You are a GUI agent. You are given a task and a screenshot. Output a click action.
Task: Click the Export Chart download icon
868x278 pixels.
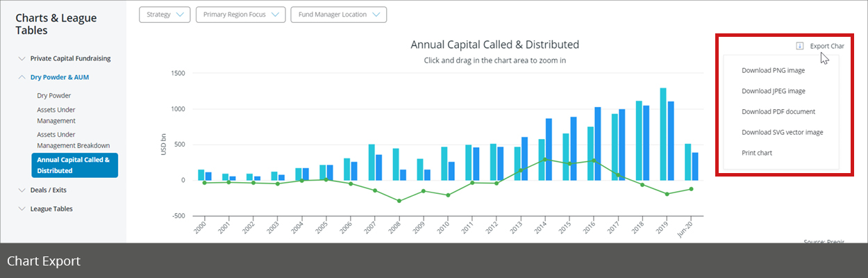(799, 46)
